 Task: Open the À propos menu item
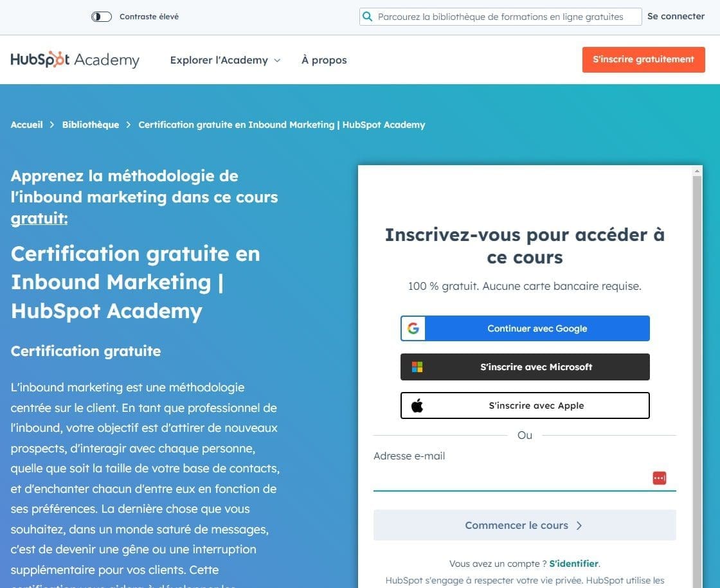(324, 60)
